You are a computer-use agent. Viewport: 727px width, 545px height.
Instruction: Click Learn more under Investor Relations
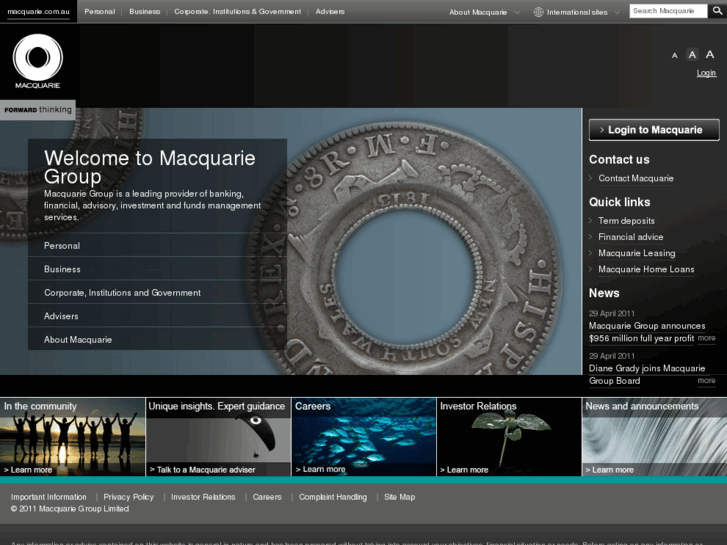[x=464, y=470]
